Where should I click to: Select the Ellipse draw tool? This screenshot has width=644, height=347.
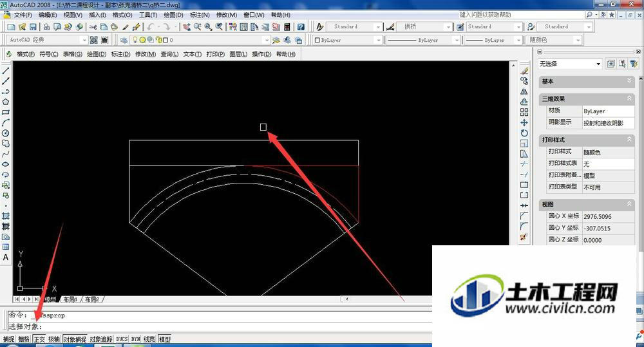(x=6, y=164)
